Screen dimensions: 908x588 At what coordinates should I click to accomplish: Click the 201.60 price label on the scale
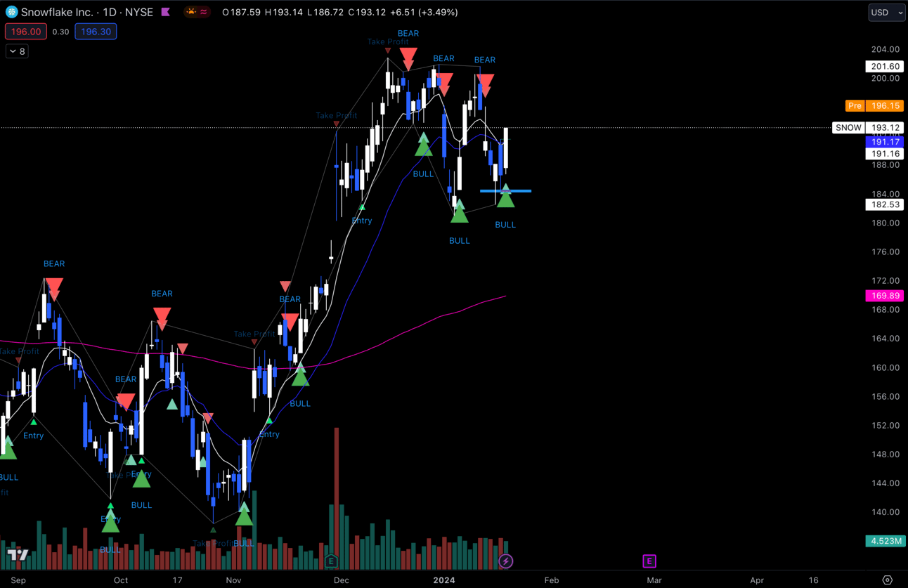pos(884,67)
